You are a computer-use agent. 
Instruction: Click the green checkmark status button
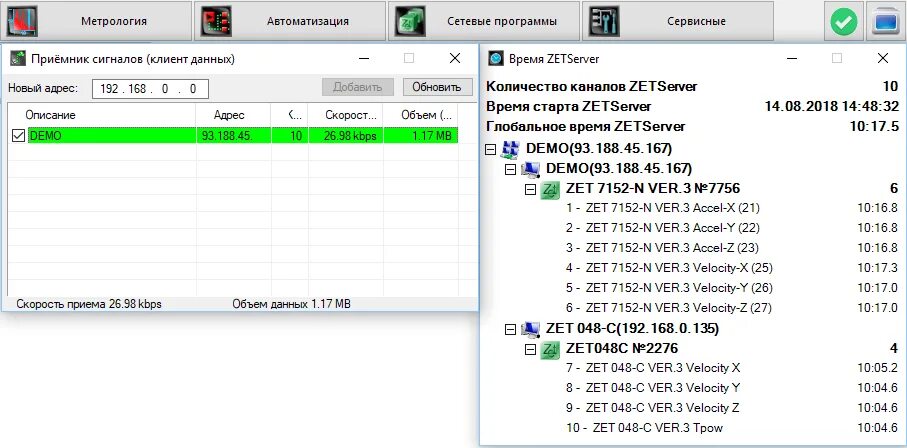tap(844, 22)
